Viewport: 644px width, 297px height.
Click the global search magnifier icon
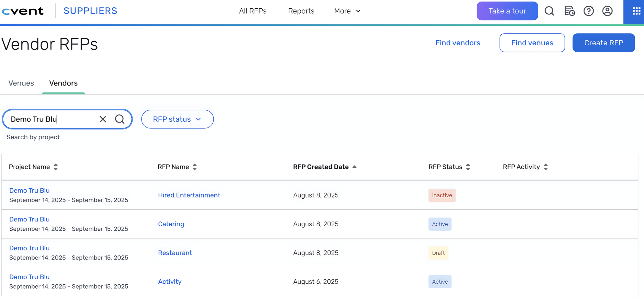pos(549,11)
